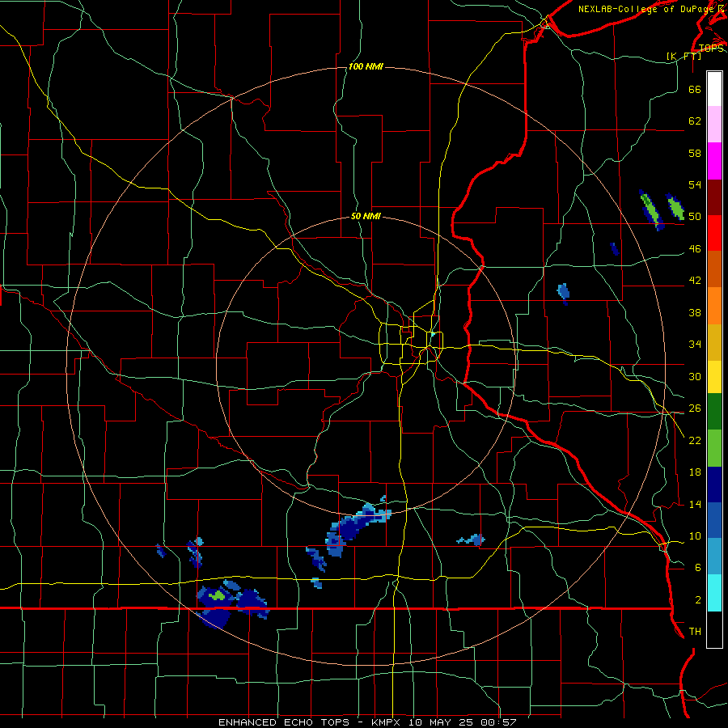This screenshot has width=728, height=728.
Task: Pick the bright red legend swatch
Action: (x=714, y=233)
